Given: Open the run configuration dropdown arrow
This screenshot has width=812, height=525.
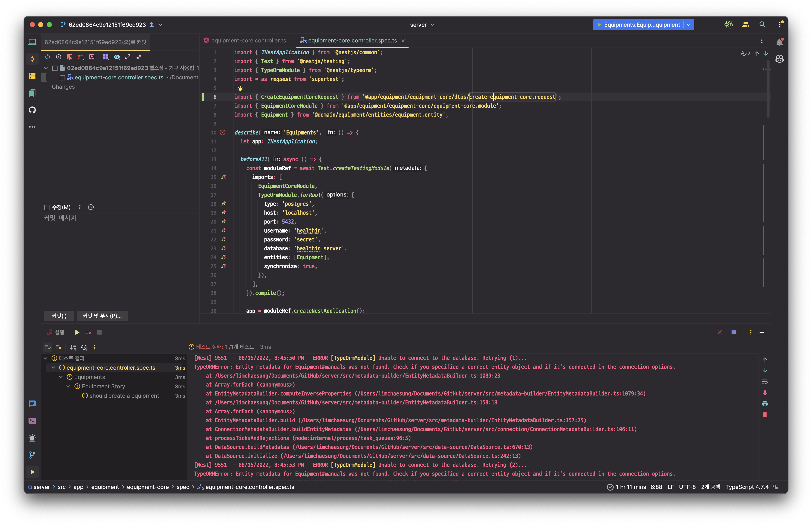Looking at the screenshot, I should coord(689,25).
